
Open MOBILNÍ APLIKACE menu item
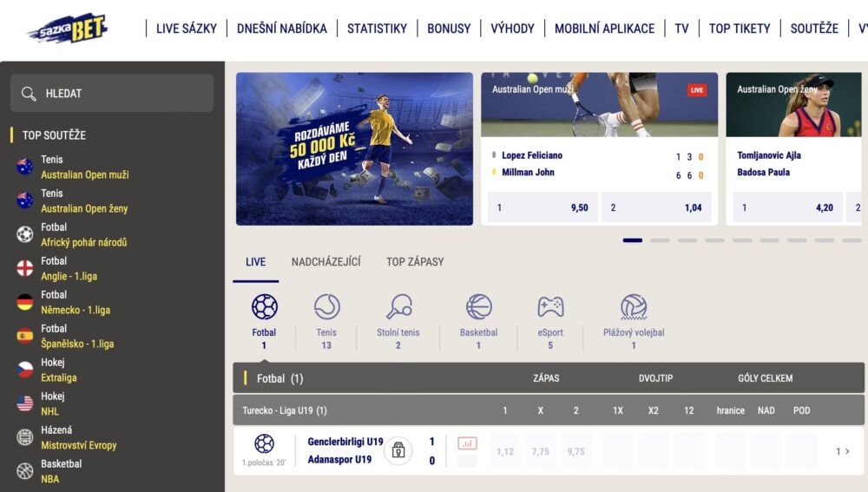604,29
